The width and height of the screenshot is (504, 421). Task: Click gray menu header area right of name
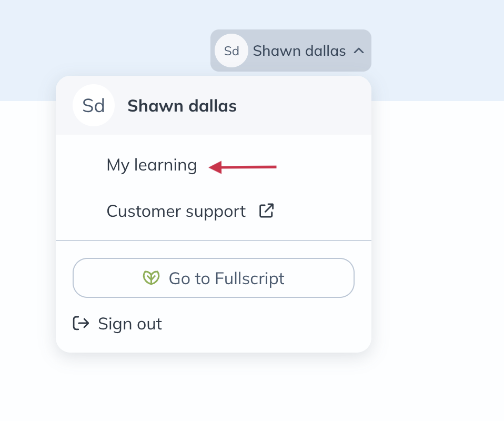coord(305,106)
